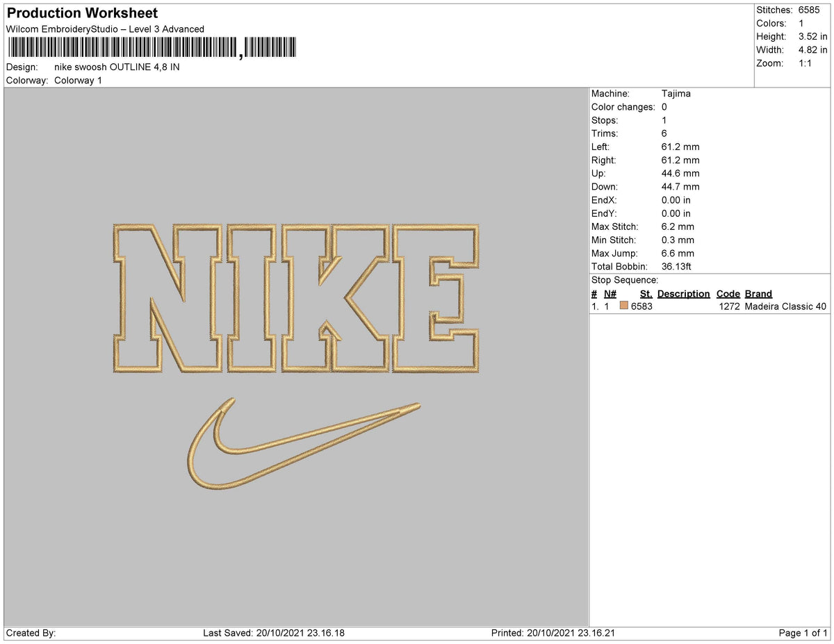Click the Total Bobbin 36.13ft value
The image size is (834, 644).
click(676, 267)
